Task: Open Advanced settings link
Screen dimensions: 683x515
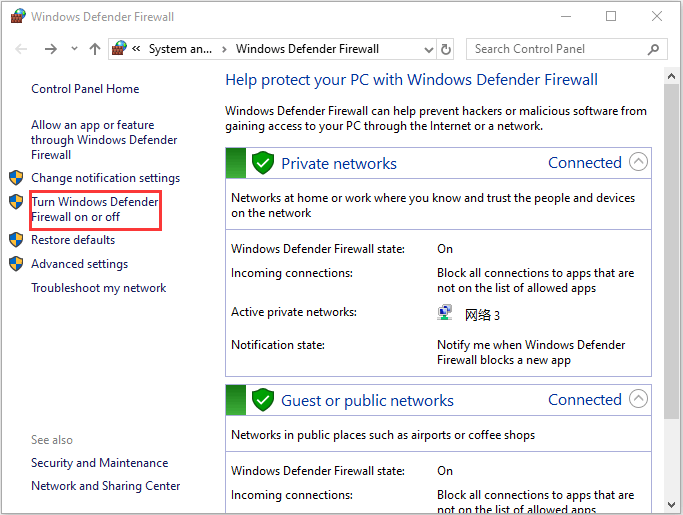Action: [x=80, y=264]
